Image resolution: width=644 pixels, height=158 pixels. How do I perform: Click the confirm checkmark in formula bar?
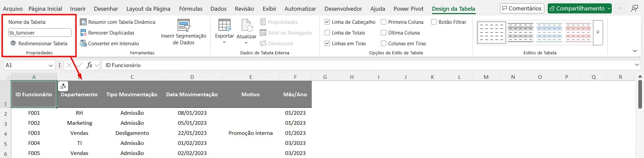pyautogui.click(x=80, y=65)
